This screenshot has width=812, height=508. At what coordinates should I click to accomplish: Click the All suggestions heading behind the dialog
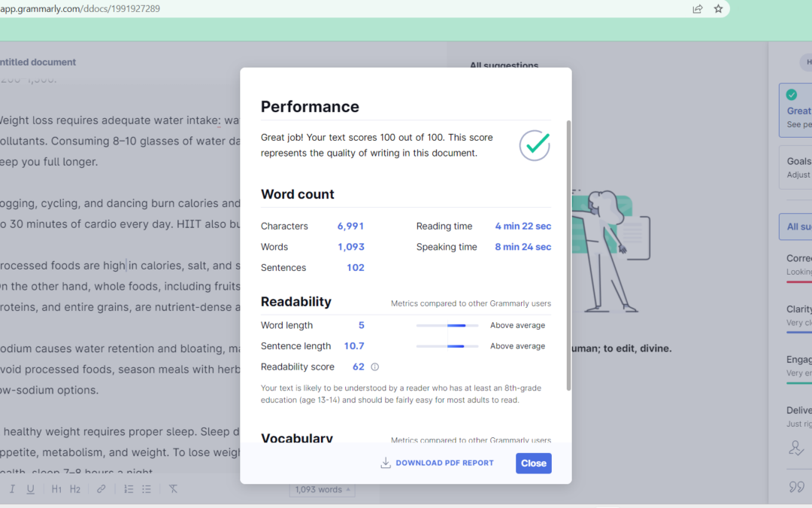[504, 65]
